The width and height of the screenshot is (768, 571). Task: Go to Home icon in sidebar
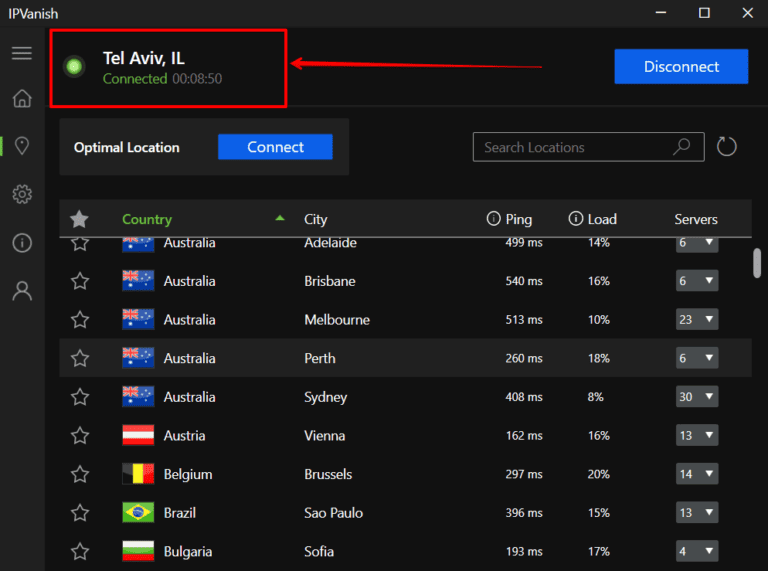pyautogui.click(x=22, y=99)
